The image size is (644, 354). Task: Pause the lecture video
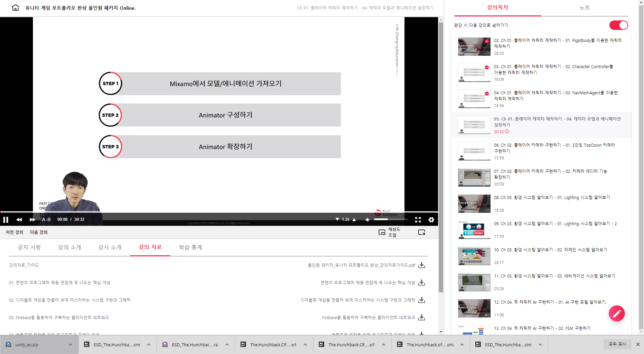click(x=6, y=220)
